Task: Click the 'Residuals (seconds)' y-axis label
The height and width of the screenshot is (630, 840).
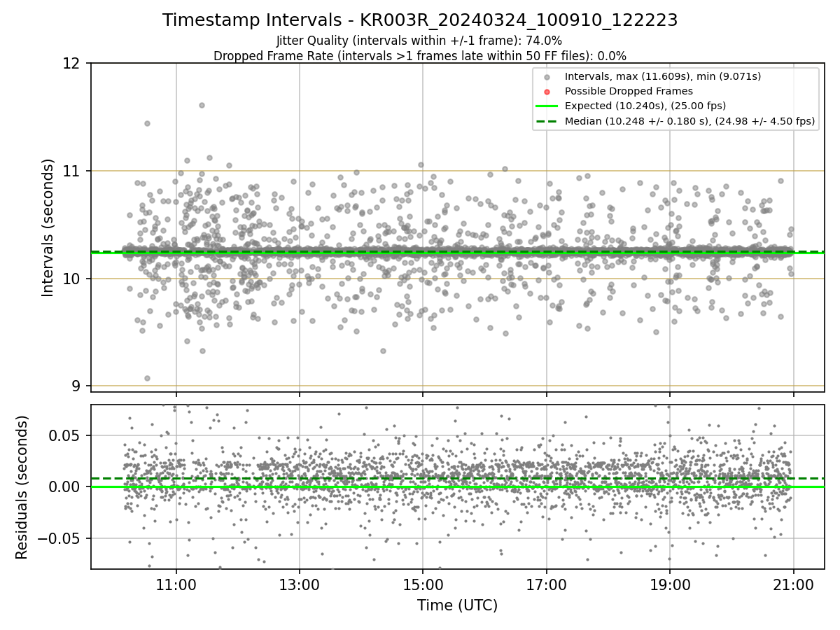Action: click(x=22, y=487)
